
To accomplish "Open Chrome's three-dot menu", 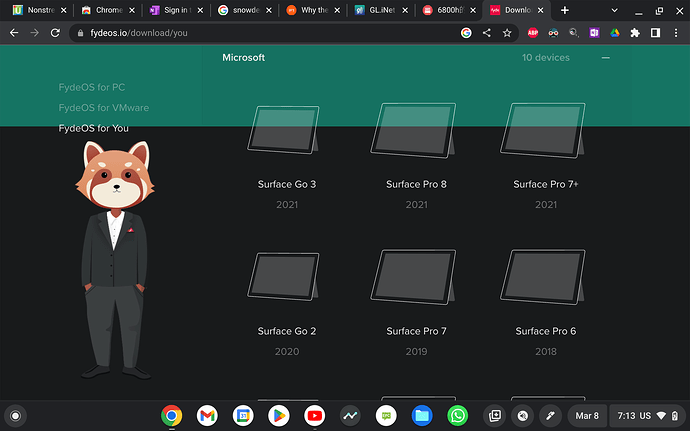I will [676, 33].
